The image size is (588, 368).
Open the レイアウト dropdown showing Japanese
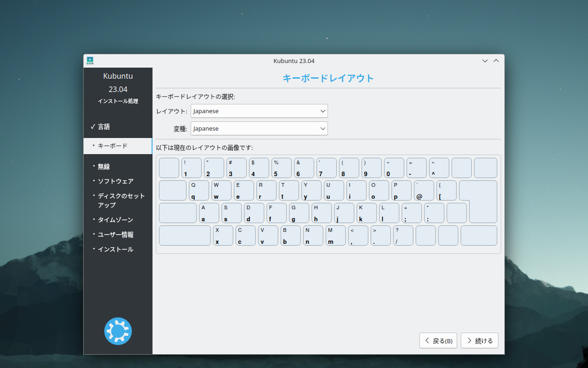pyautogui.click(x=259, y=111)
